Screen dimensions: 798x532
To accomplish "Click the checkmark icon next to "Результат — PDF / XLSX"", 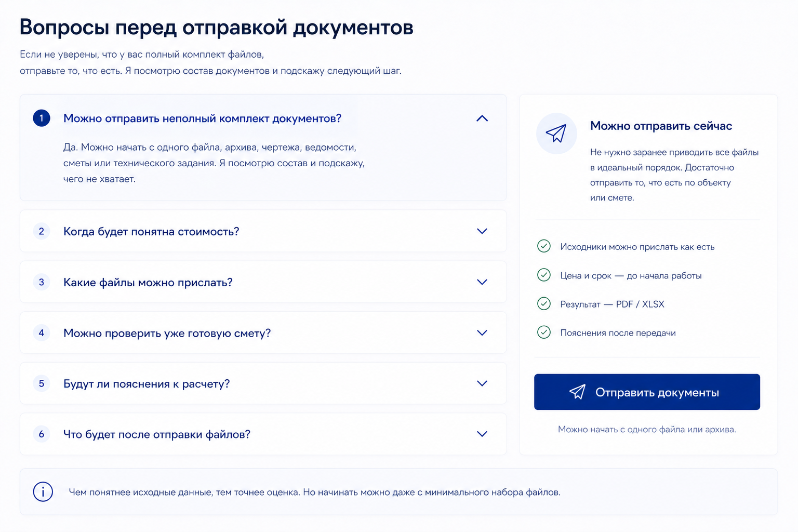I will point(544,303).
